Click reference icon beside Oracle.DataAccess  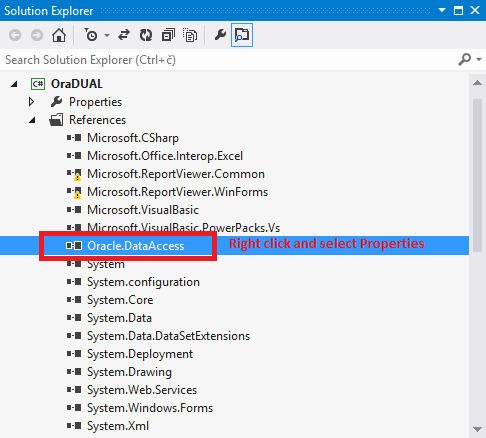[74, 246]
